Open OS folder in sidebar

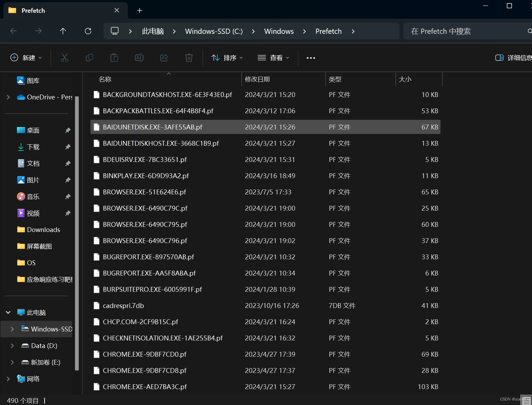coord(26,263)
